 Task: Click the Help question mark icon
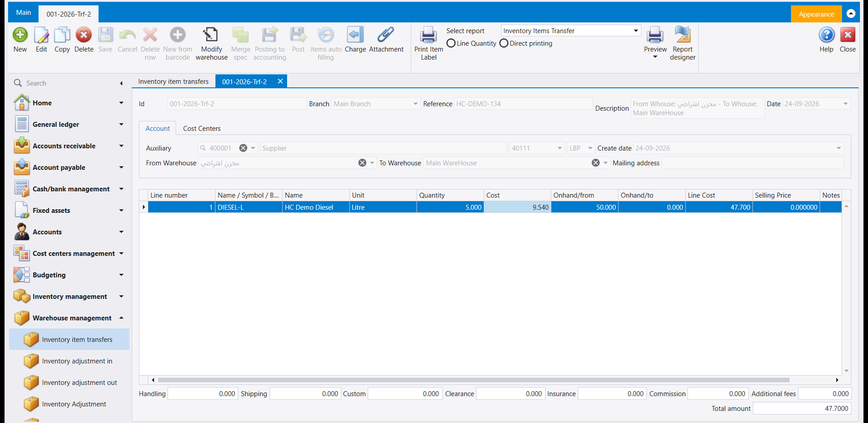826,35
